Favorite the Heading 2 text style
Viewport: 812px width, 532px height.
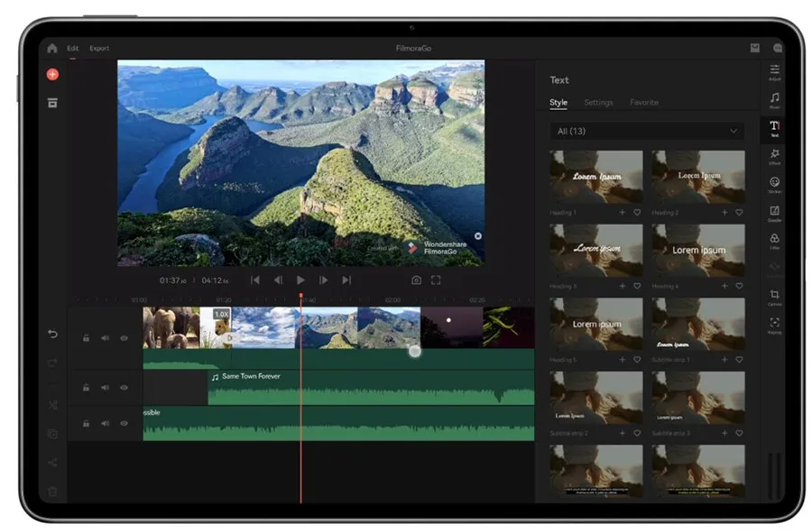[739, 213]
